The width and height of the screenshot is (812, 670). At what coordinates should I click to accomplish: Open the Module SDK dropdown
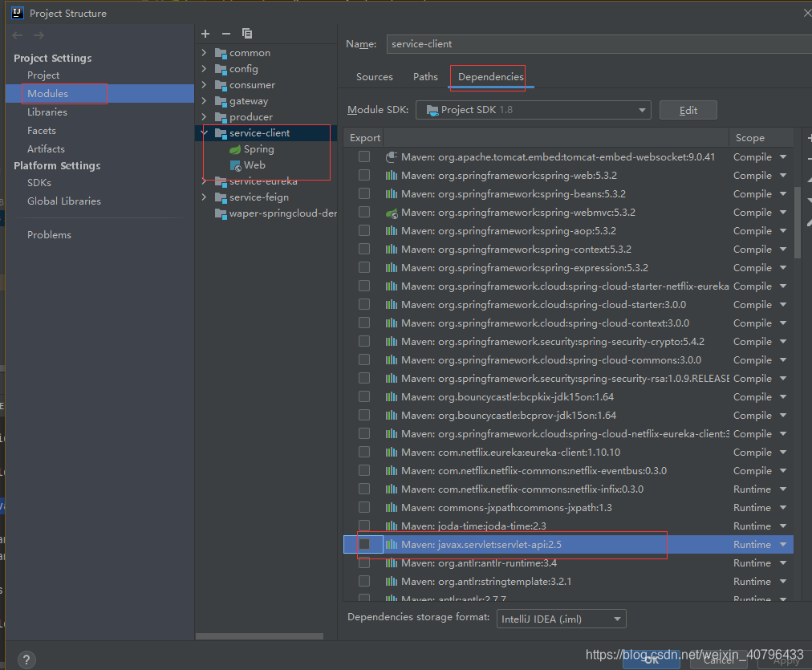639,110
